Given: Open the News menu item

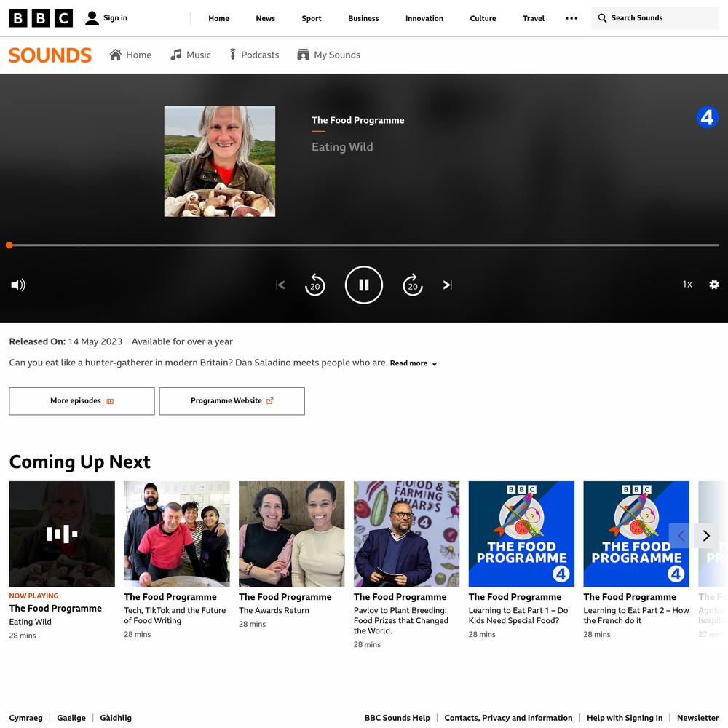Looking at the screenshot, I should [x=266, y=18].
